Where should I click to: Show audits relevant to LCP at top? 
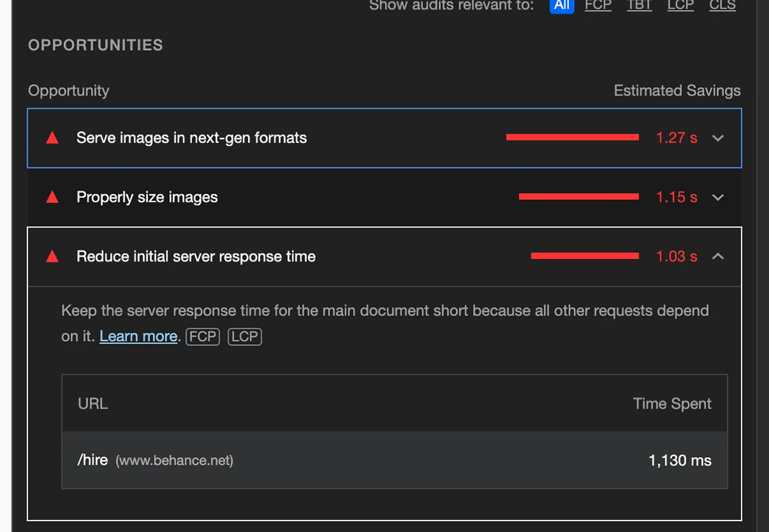point(680,6)
